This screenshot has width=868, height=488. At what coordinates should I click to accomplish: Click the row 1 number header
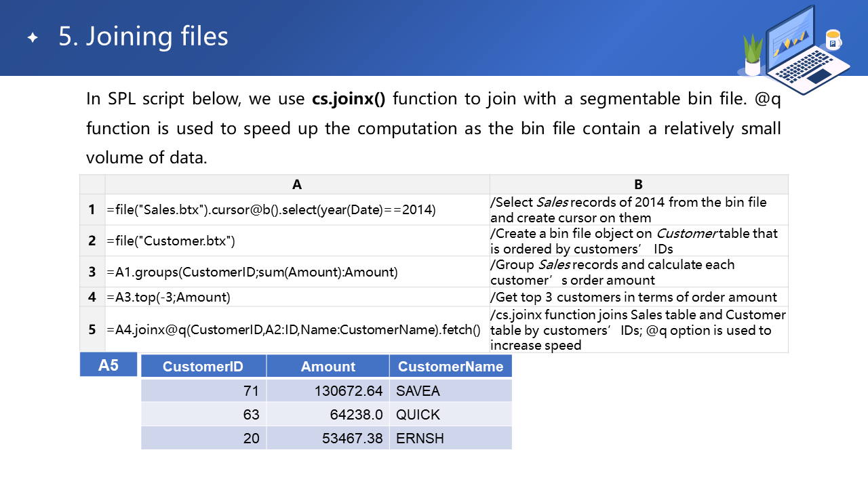[x=92, y=210]
